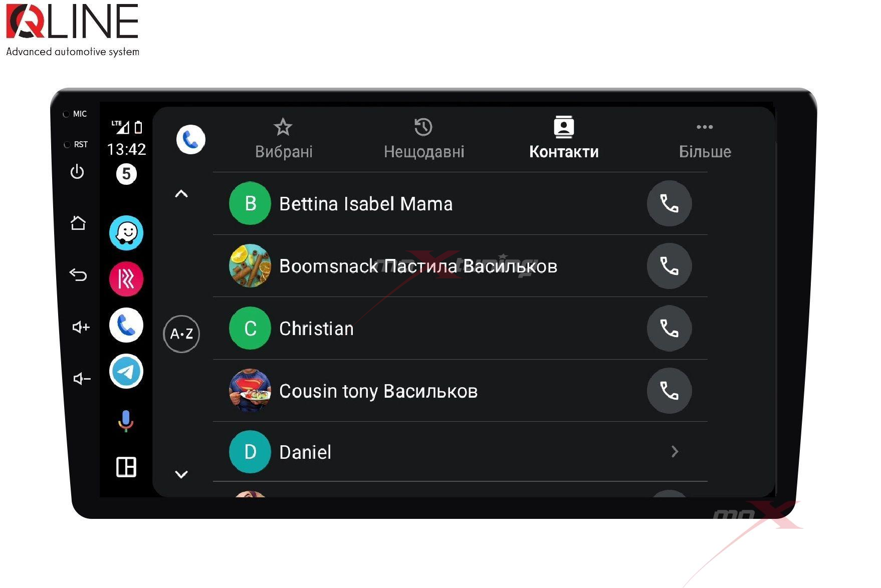Open the A-Z alphabet jump button
Viewport: 881px width, 588px height.
coord(181,334)
